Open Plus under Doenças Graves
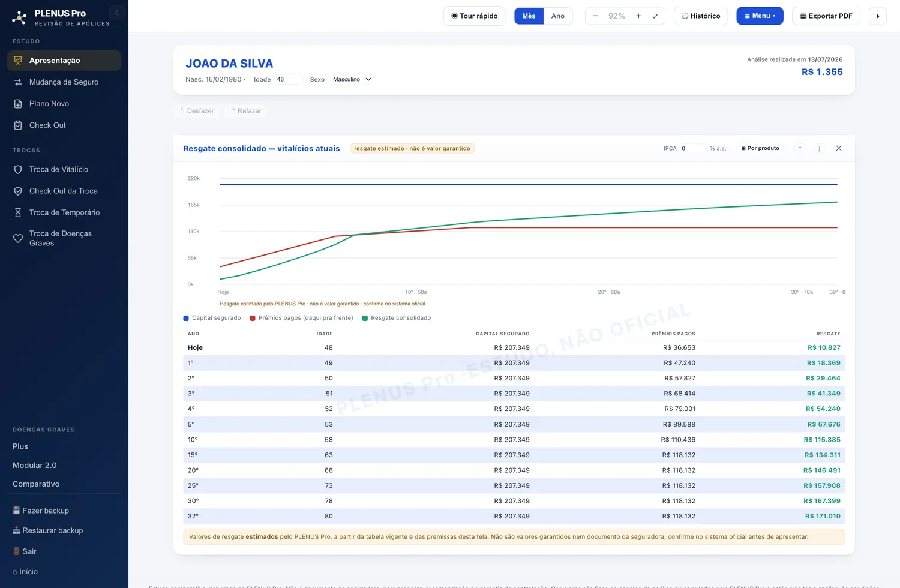Viewport: 900px width, 588px height. 20,446
